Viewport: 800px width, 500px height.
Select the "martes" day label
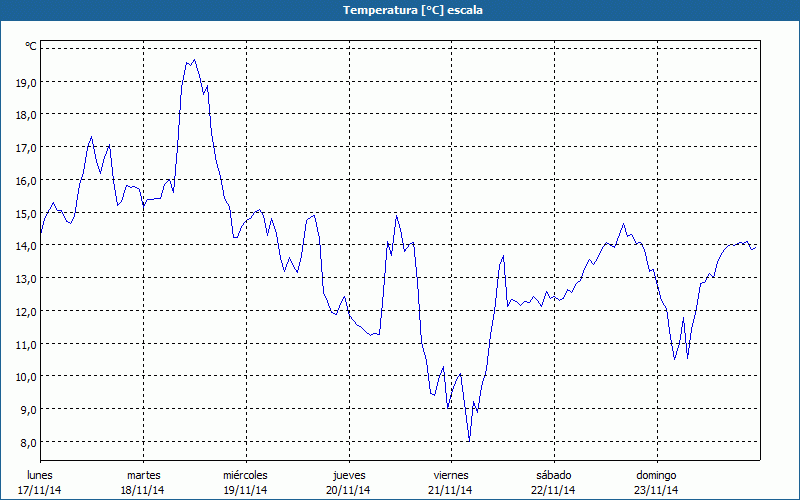pos(143,475)
